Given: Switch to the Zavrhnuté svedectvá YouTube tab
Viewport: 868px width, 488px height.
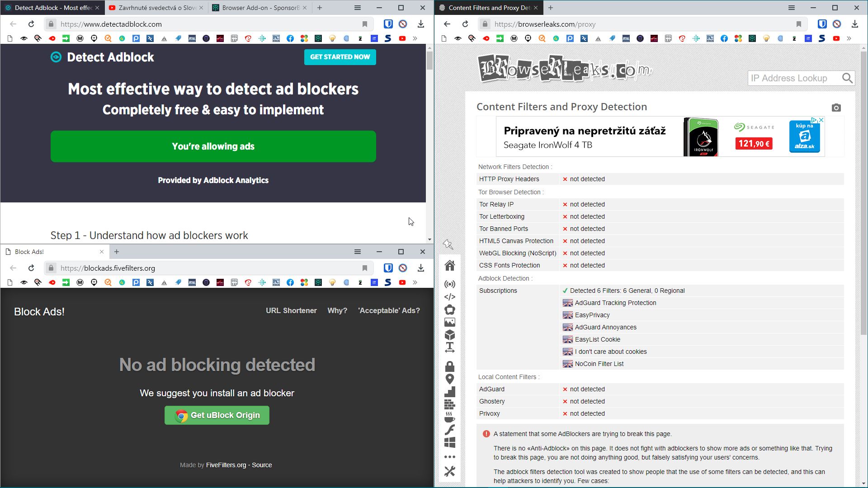Looking at the screenshot, I should pyautogui.click(x=156, y=8).
